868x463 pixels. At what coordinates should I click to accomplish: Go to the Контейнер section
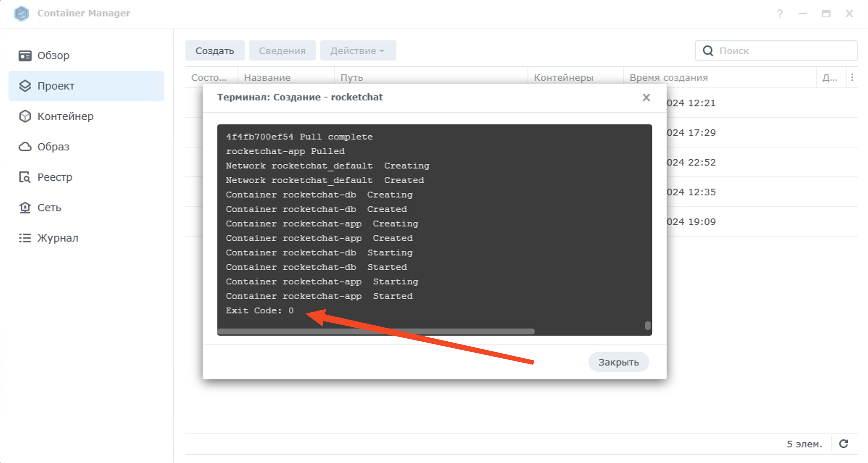pos(86,116)
